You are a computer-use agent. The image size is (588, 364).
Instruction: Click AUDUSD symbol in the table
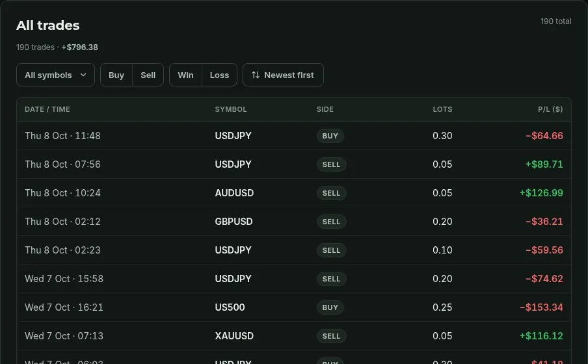click(x=234, y=193)
